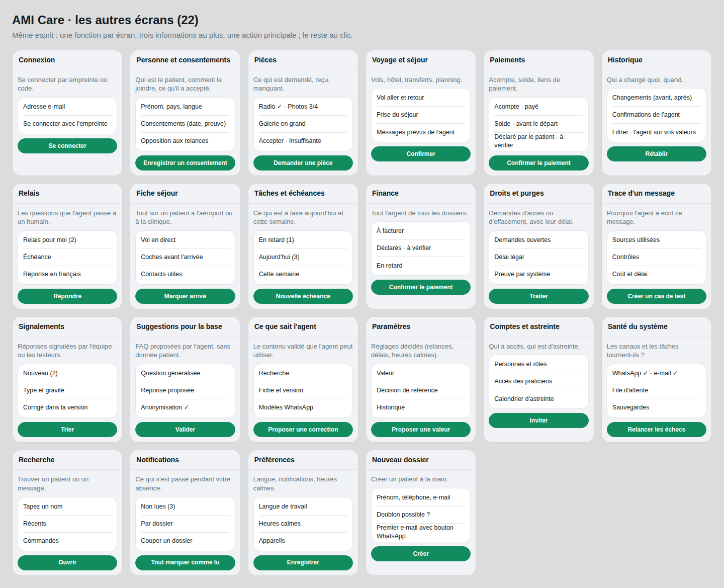This screenshot has height=588, width=724.
Task: Click Relancer les échecs button
Action: [657, 430]
